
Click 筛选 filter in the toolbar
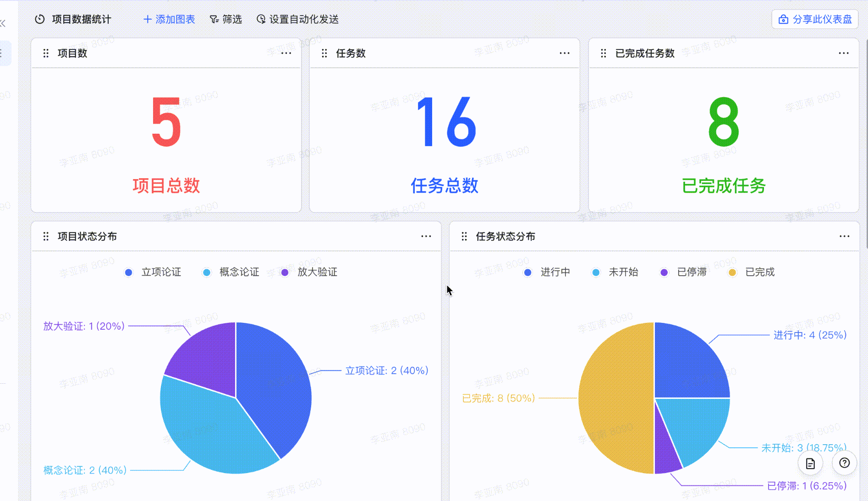(225, 19)
